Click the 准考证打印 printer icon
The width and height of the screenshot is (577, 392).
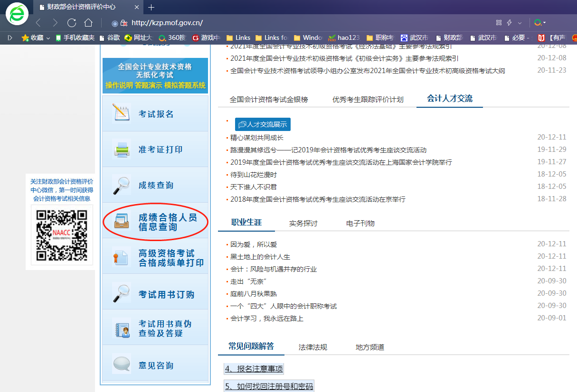point(121,149)
